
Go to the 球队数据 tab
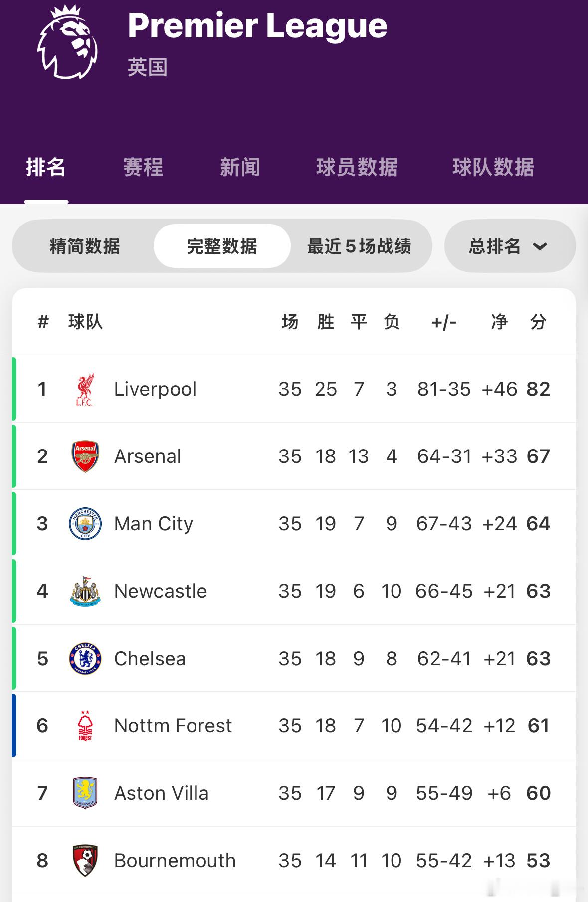tap(493, 167)
